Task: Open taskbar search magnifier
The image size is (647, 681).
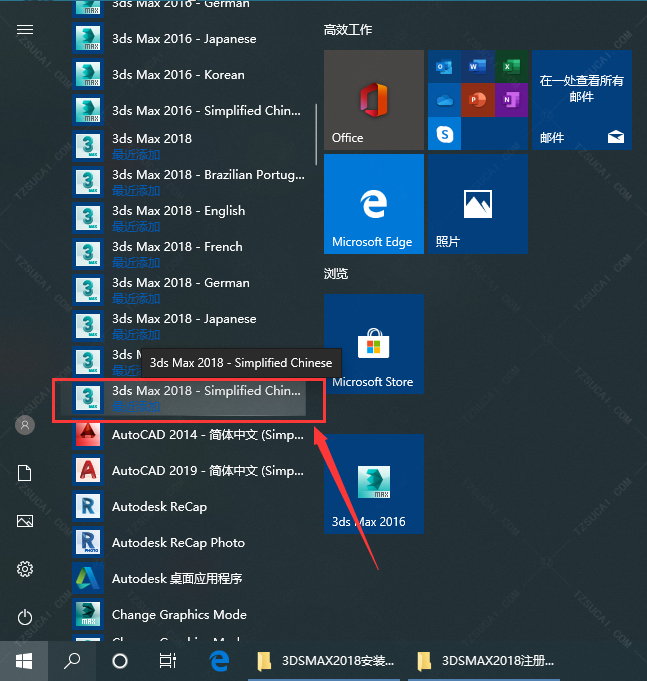Action: [x=72, y=661]
